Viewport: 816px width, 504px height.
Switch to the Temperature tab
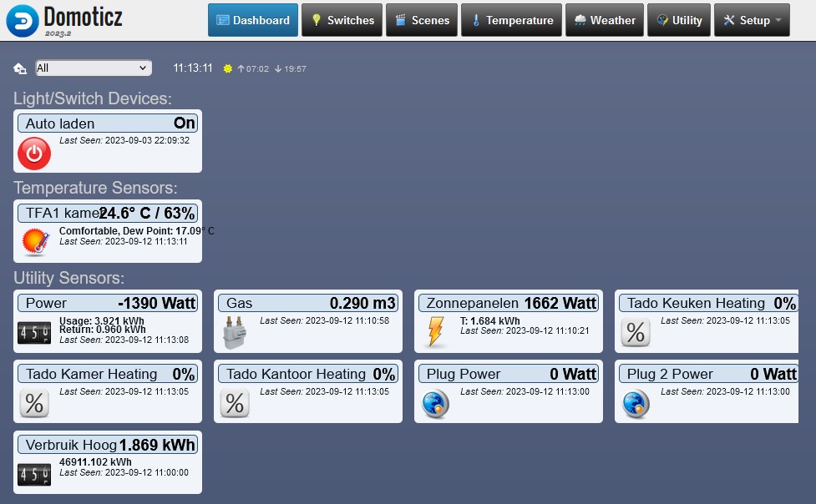click(511, 20)
